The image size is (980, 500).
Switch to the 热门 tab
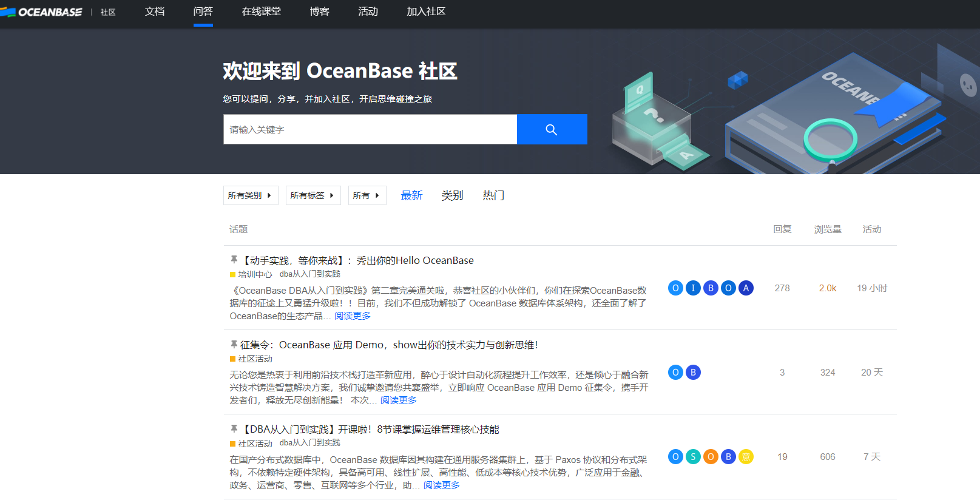493,195
